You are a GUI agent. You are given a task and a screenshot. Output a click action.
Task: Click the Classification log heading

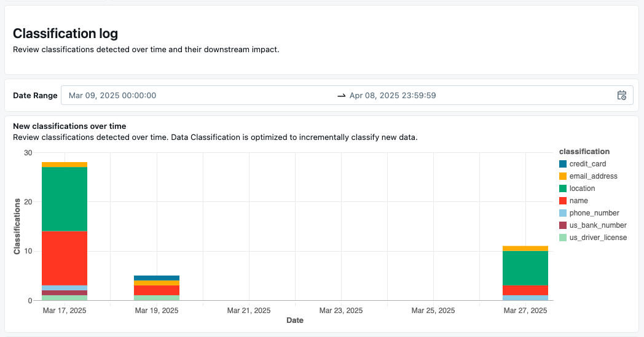[x=65, y=33]
